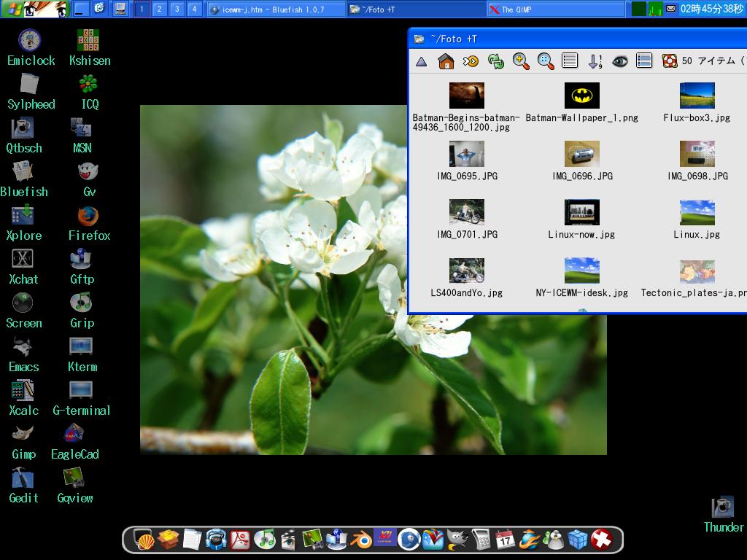
Task: Open the calendar icon in the dock
Action: (x=505, y=540)
